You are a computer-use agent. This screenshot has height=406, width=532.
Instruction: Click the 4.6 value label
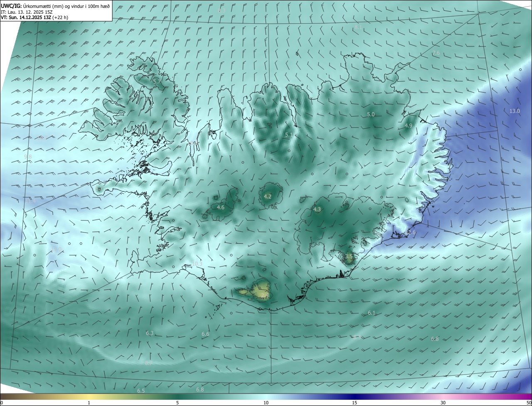(221, 207)
